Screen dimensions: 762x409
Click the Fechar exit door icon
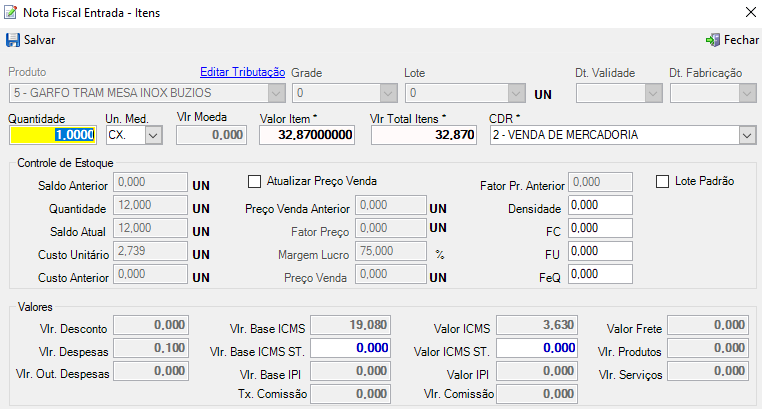[x=713, y=40]
